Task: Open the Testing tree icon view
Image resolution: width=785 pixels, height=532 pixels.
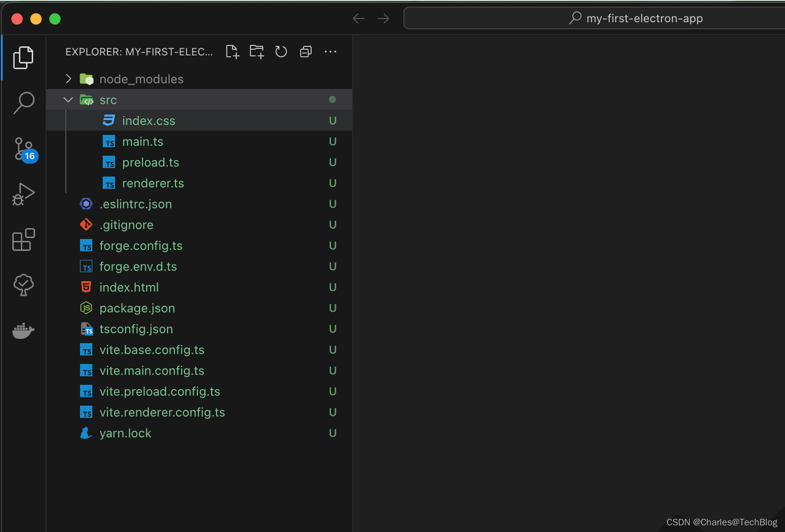Action: pyautogui.click(x=23, y=285)
